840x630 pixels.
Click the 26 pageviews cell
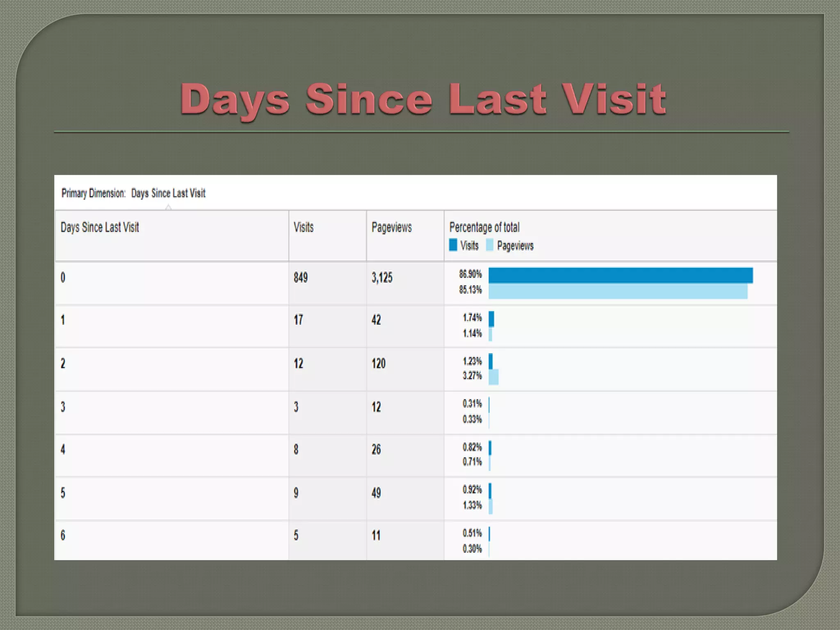[376, 450]
